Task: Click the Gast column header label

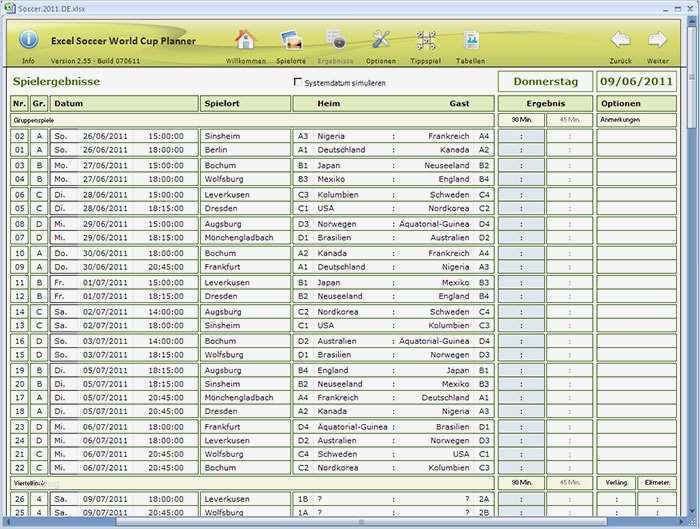Action: [x=459, y=104]
